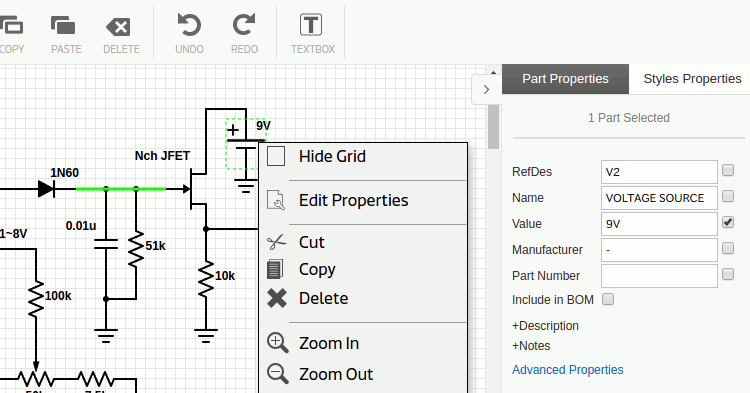Select the 100k resistor symbol
The height and width of the screenshot is (393, 750).
click(36, 299)
